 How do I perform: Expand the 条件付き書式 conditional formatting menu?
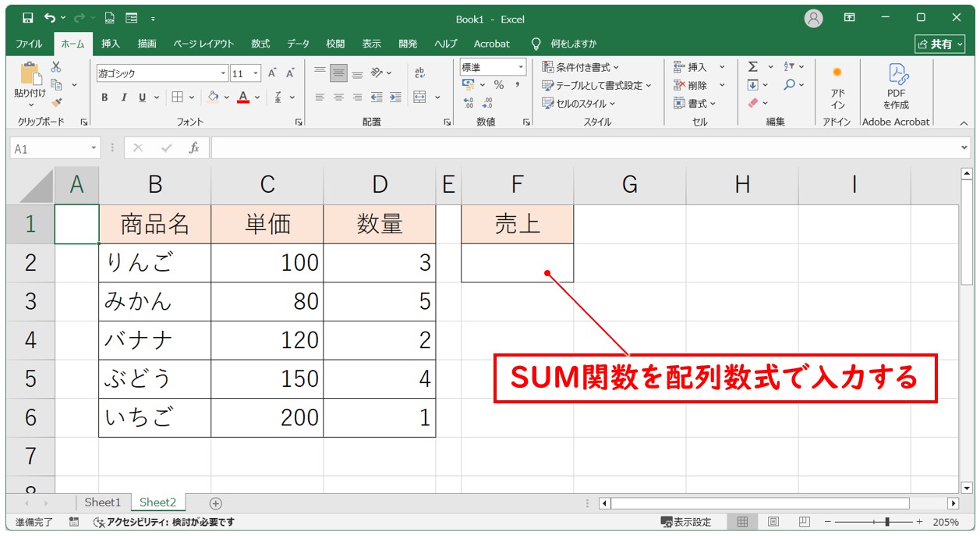point(581,68)
